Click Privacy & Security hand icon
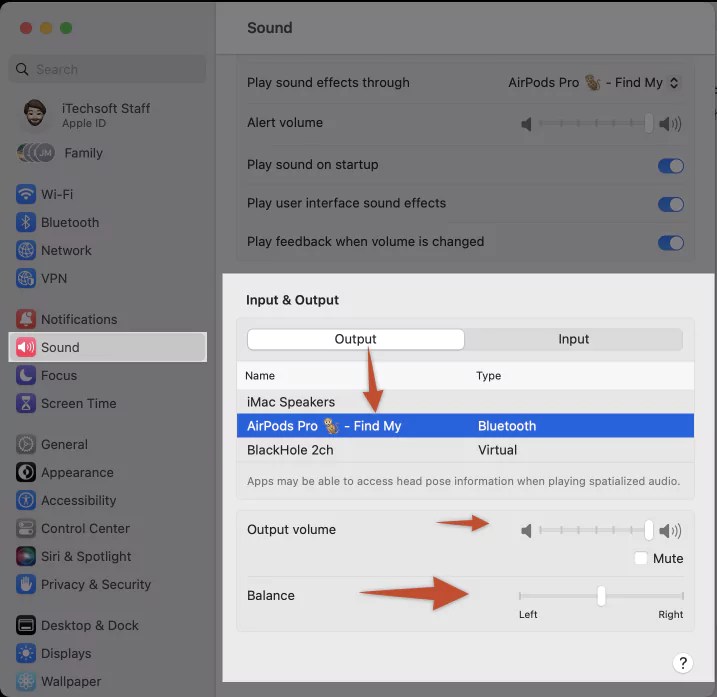Image resolution: width=717 pixels, height=697 pixels. coord(26,584)
